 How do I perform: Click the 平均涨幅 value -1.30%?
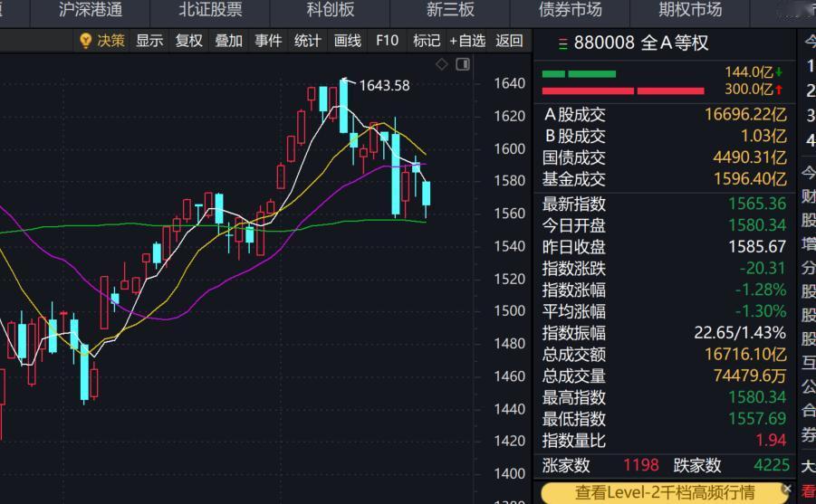pos(761,311)
